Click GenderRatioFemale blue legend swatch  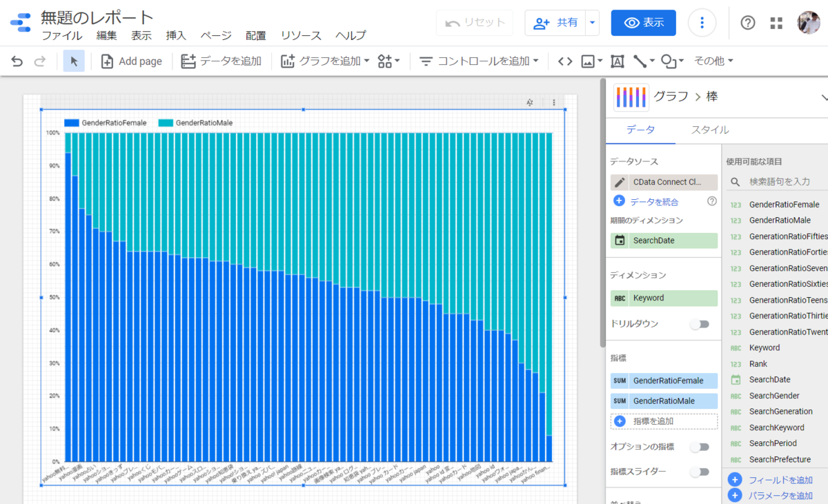pyautogui.click(x=71, y=123)
